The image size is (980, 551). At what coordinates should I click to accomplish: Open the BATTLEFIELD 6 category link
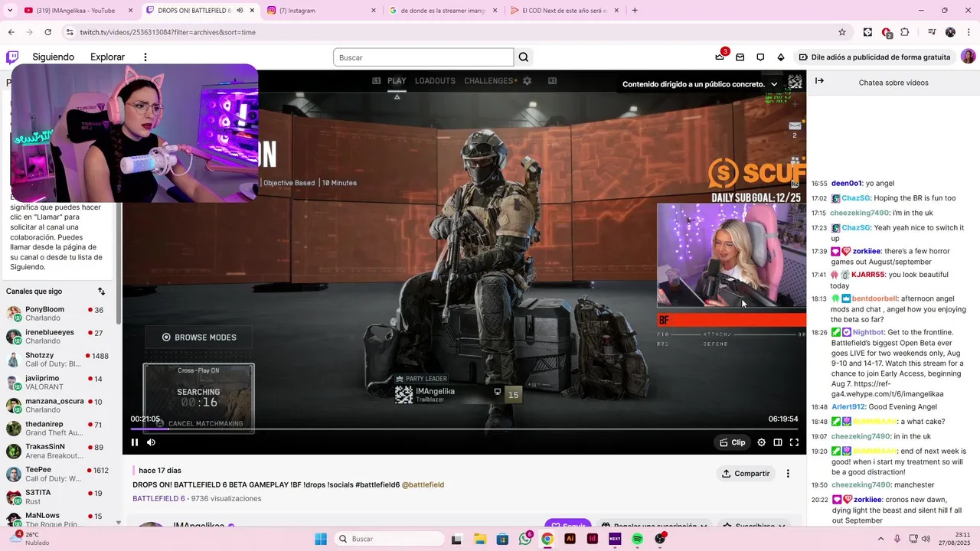[x=158, y=498]
